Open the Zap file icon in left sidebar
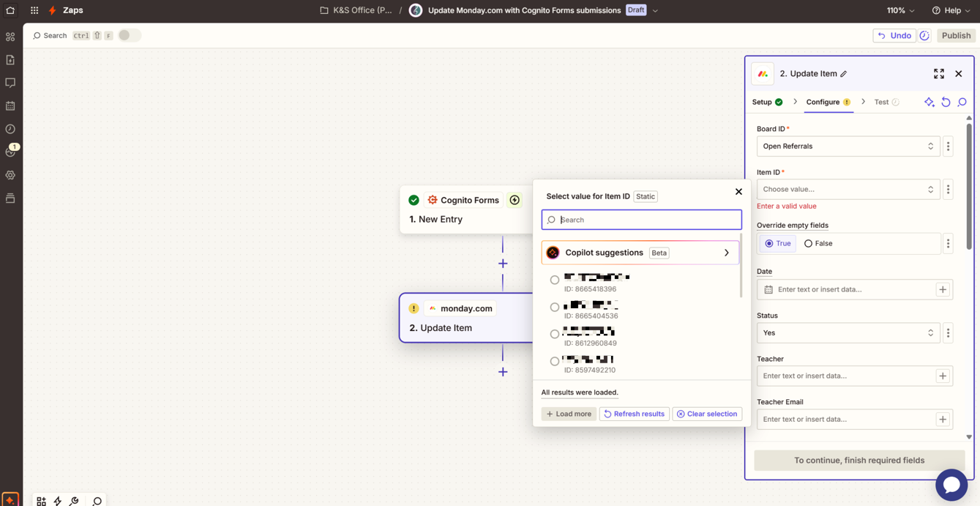Viewport: 980px width, 506px height. (10, 60)
